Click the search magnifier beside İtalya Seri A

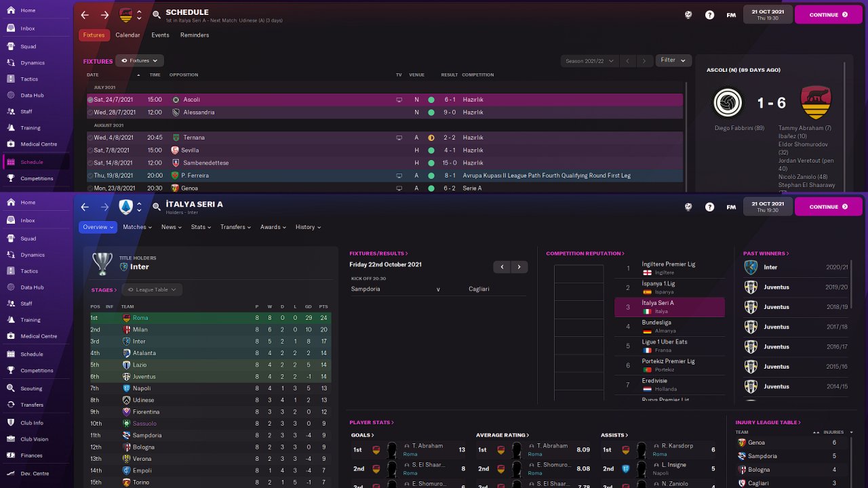click(x=157, y=207)
